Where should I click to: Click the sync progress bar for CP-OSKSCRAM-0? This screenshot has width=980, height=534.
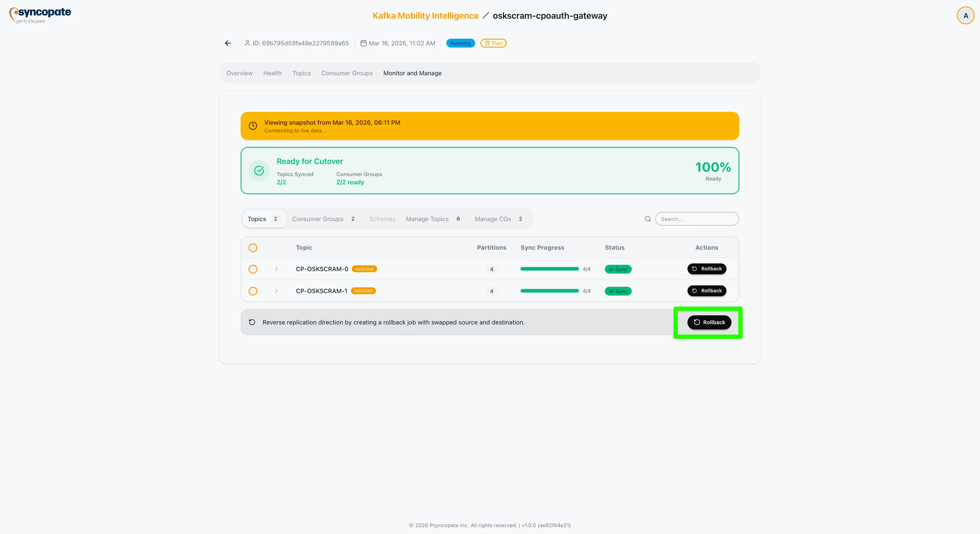tap(550, 269)
